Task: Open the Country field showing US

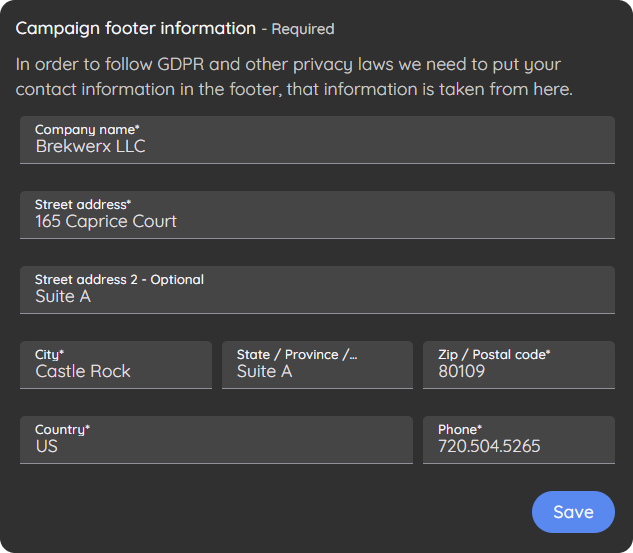Action: (x=216, y=440)
